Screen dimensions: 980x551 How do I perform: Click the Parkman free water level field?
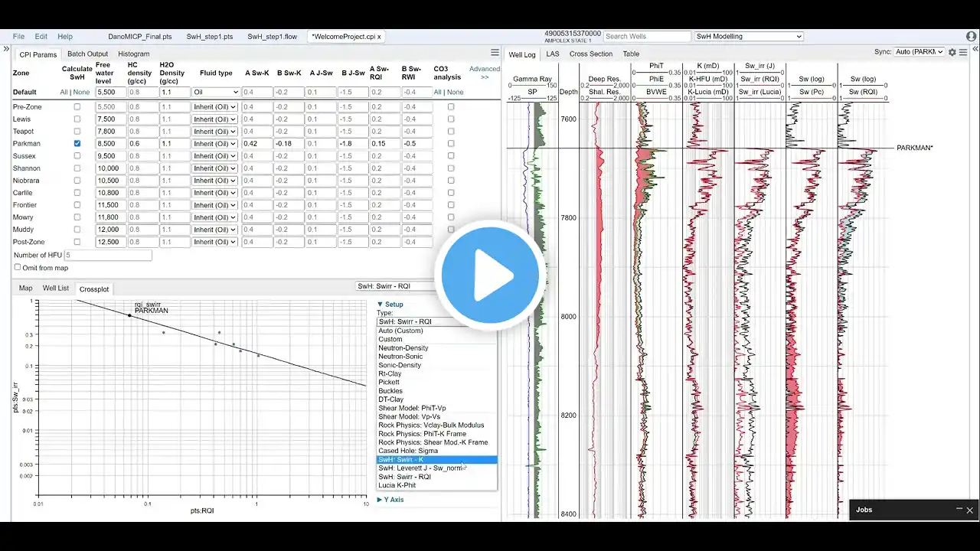click(x=110, y=144)
